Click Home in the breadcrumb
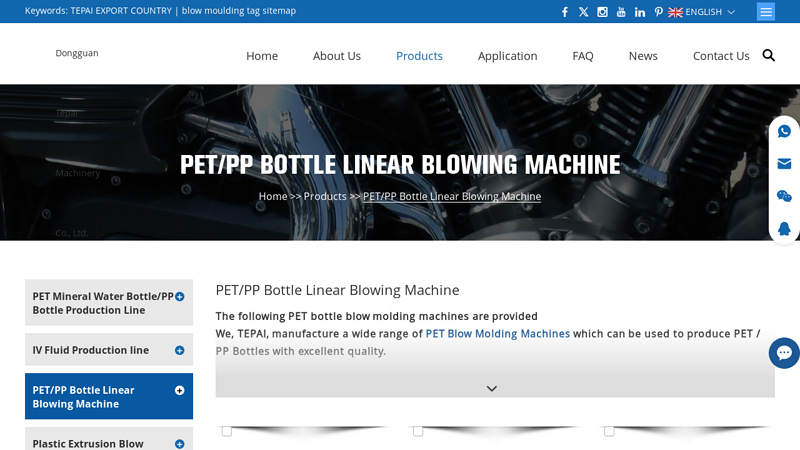The image size is (800, 450). (273, 196)
